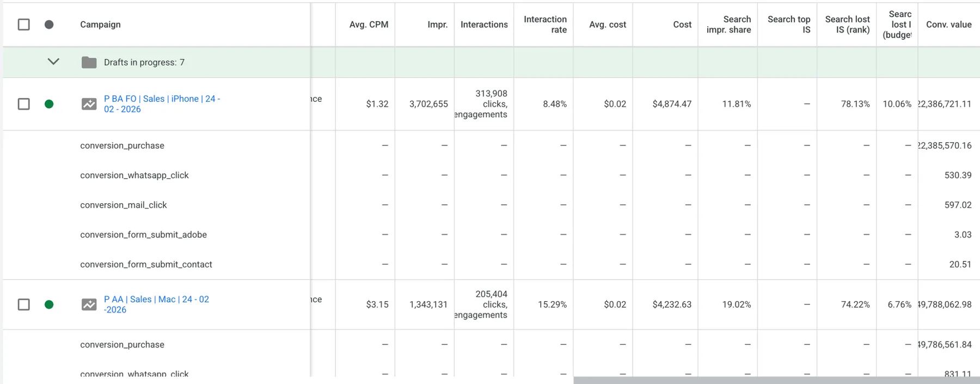Click the Campaign column header
This screenshot has height=384, width=980.
100,25
